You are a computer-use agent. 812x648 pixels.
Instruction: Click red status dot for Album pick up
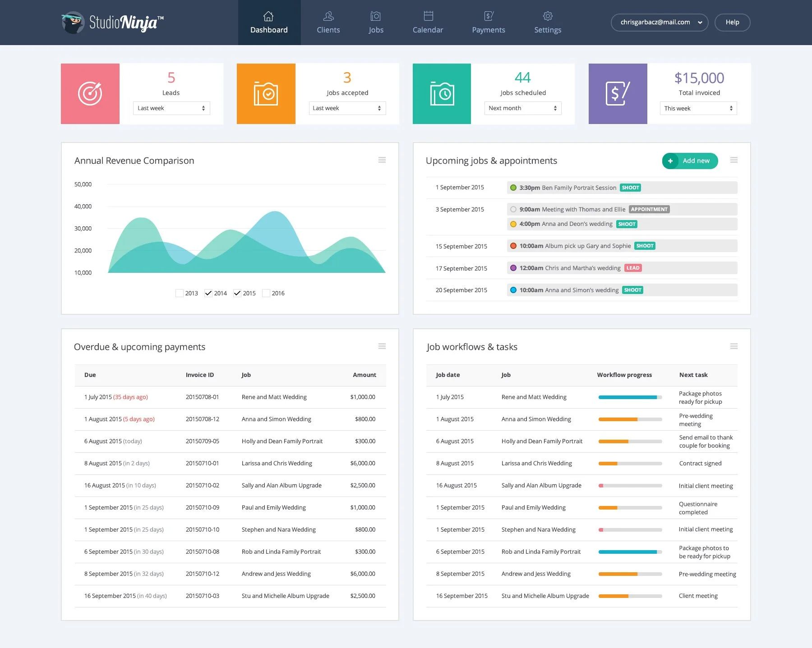tap(513, 246)
